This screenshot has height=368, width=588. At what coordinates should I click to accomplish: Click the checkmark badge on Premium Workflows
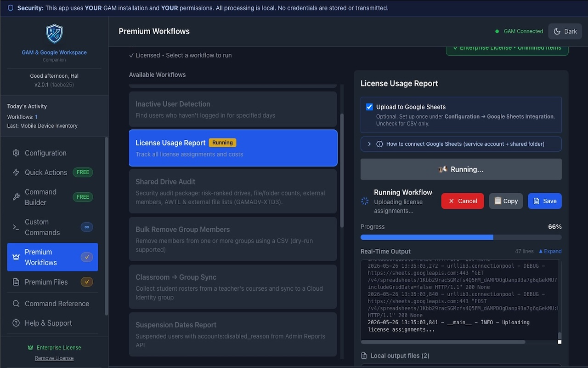point(87,257)
